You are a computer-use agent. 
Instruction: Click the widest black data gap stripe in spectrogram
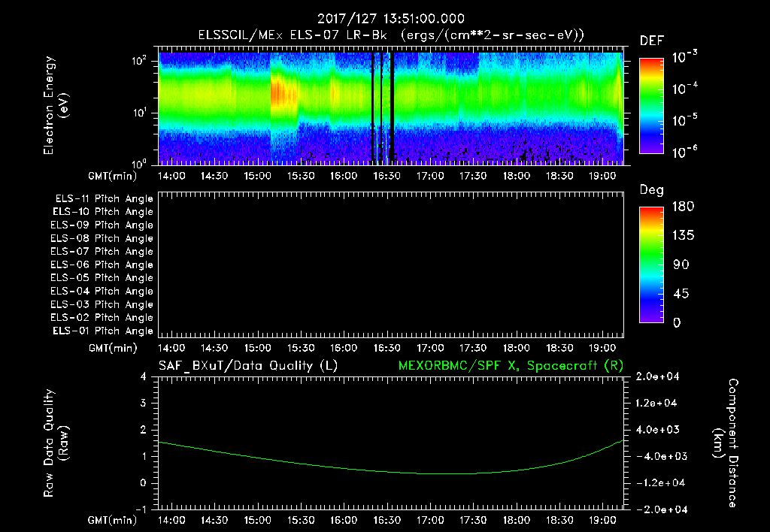392,108
